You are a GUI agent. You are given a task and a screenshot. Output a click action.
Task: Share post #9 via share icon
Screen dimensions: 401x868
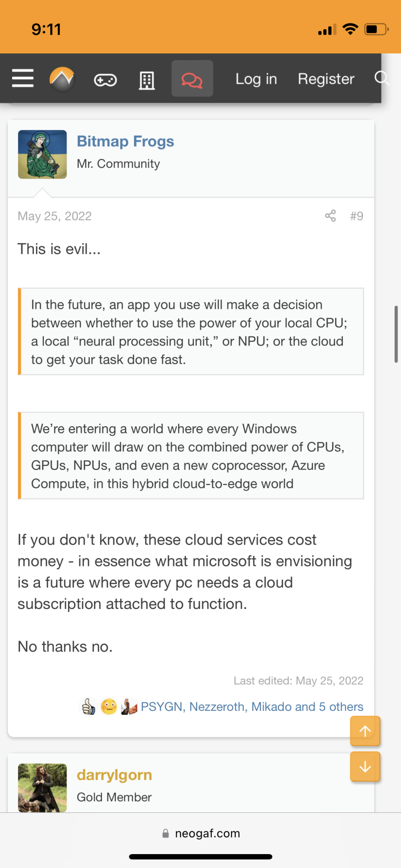330,216
